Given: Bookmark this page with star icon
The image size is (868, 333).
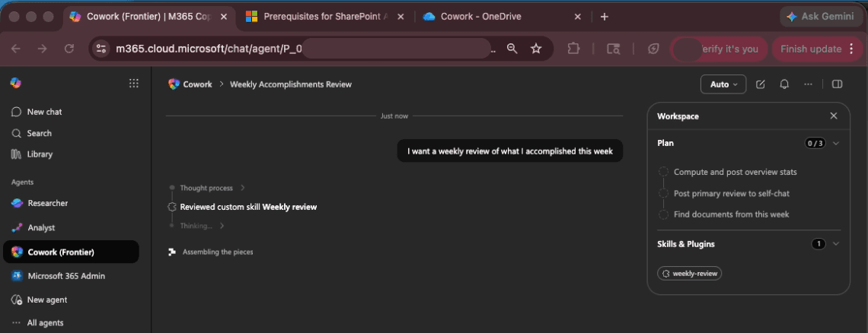Looking at the screenshot, I should point(536,49).
